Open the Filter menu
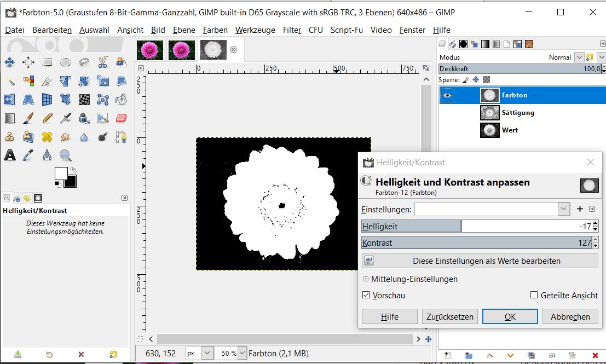The width and height of the screenshot is (606, 364). [292, 30]
